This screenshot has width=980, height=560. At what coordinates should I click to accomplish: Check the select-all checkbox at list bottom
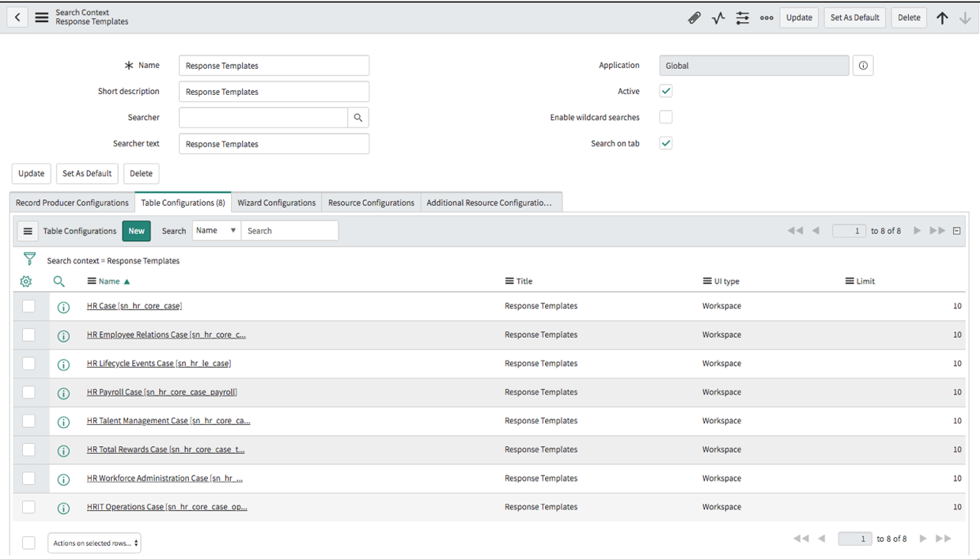point(28,543)
